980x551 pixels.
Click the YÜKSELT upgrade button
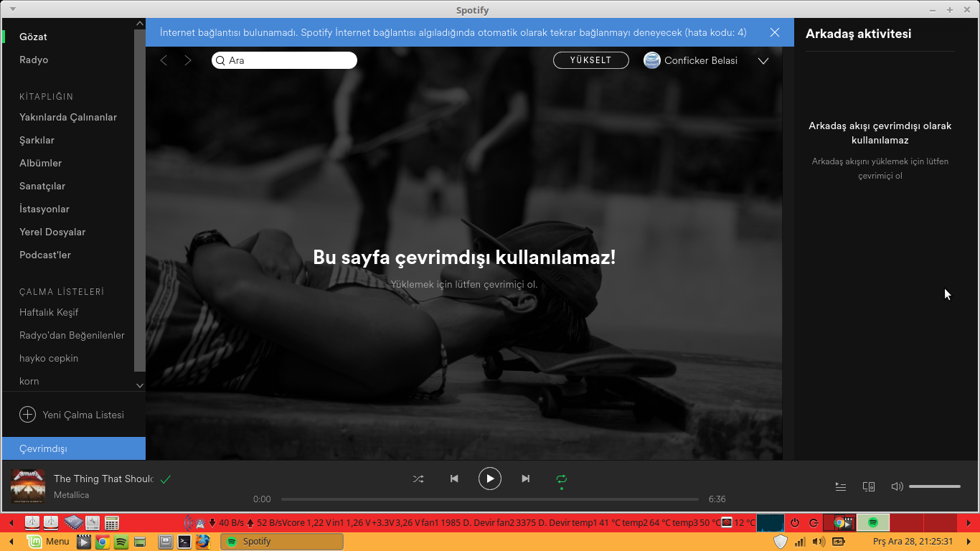(591, 60)
